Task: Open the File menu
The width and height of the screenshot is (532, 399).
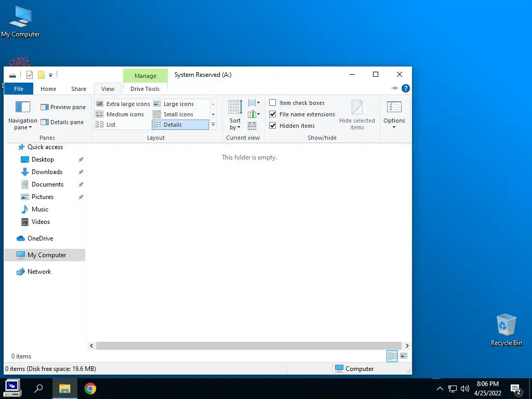Action: pyautogui.click(x=19, y=89)
